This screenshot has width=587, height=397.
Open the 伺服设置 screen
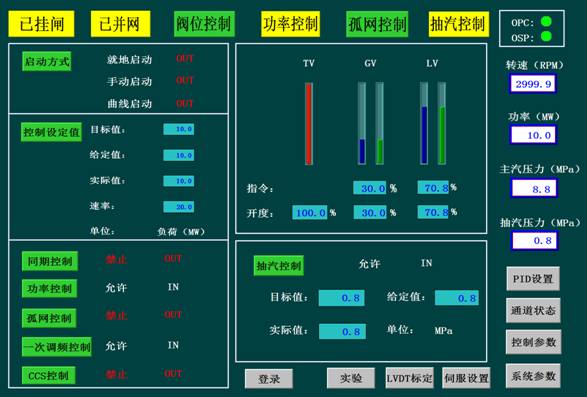point(466,378)
